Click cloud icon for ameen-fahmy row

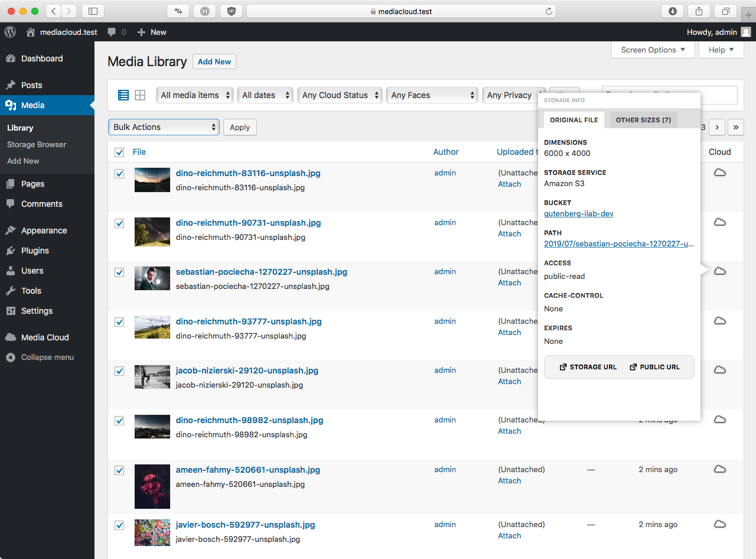(x=719, y=469)
